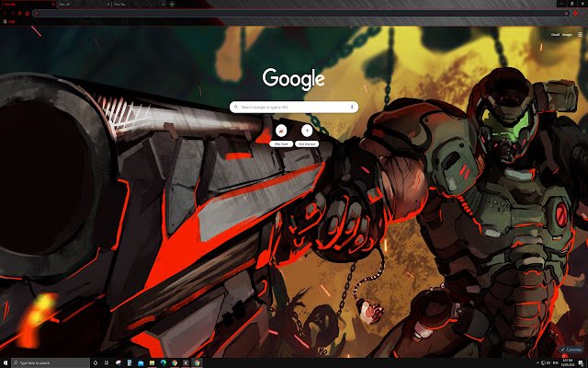The image size is (588, 368).
Task: Open the profile avatar icon
Action: coord(575,13)
